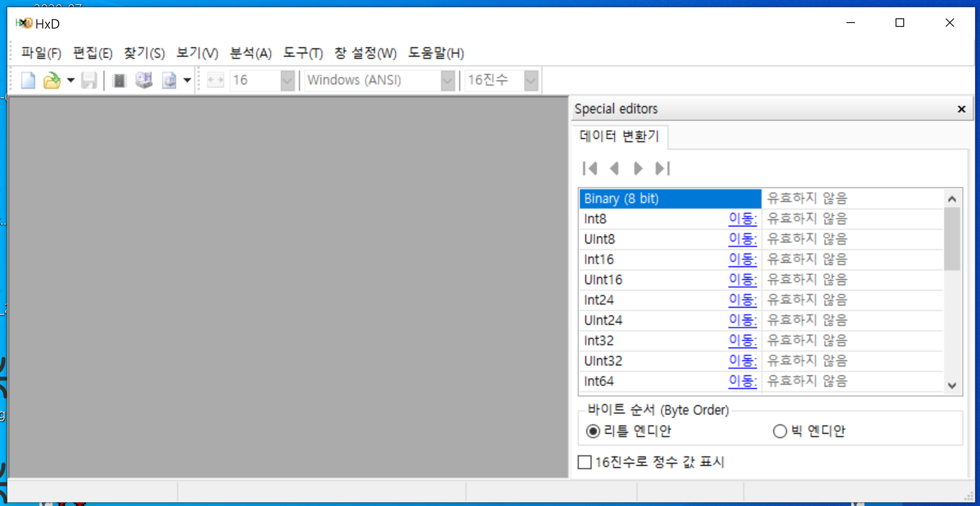Click the Open file folder icon
Viewport: 980px width, 506px height.
click(x=52, y=80)
